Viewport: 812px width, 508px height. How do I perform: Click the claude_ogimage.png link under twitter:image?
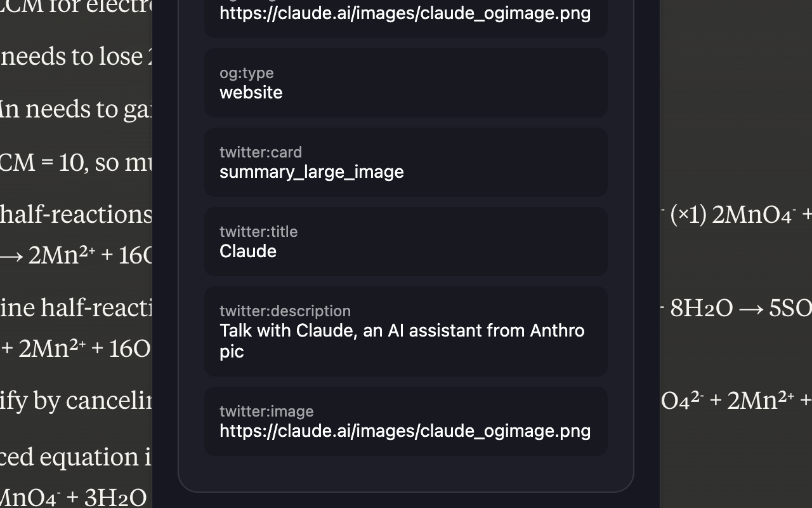click(405, 431)
